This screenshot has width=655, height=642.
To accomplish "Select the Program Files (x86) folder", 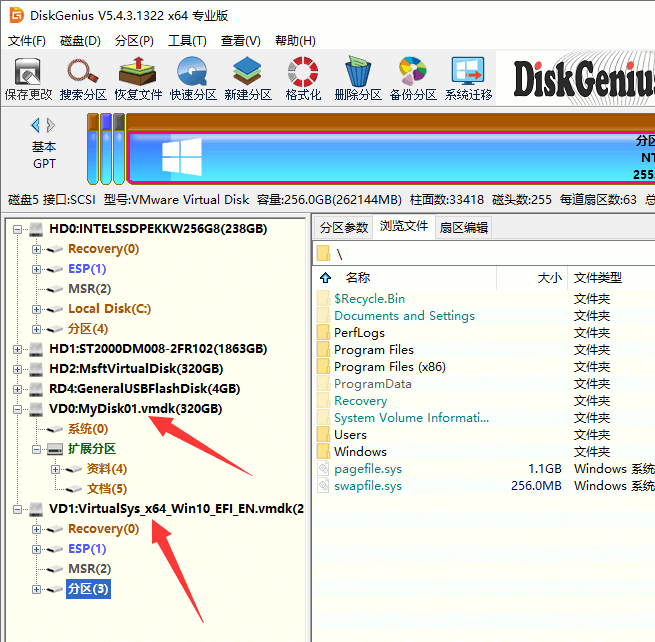I will 390,367.
